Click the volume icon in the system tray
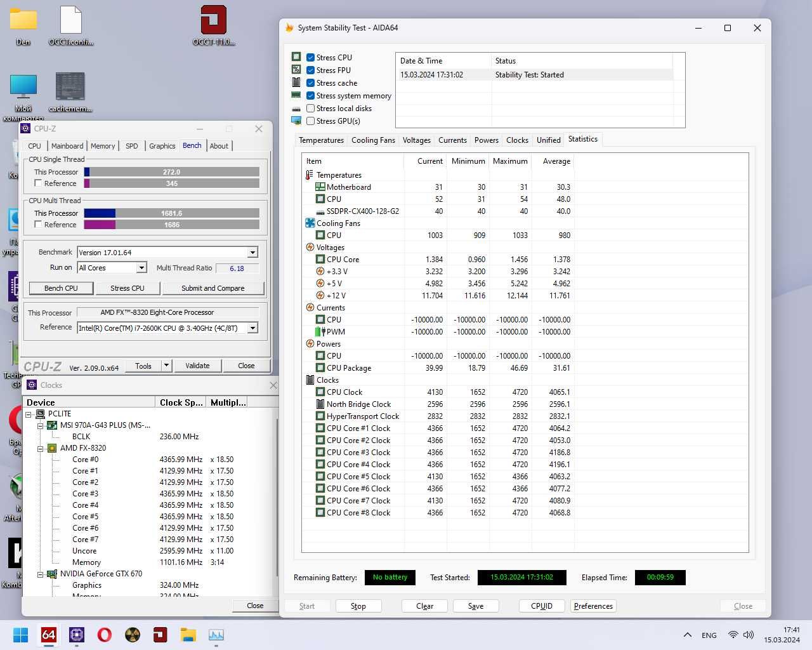 (749, 635)
